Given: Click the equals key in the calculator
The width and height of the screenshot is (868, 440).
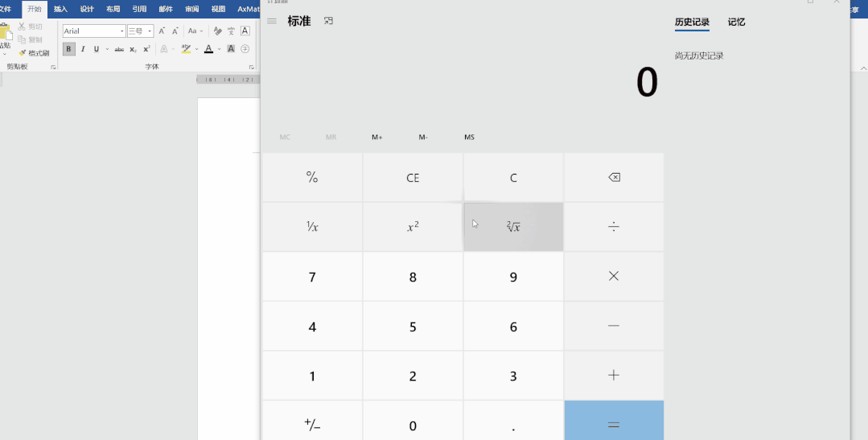Looking at the screenshot, I should click(614, 421).
